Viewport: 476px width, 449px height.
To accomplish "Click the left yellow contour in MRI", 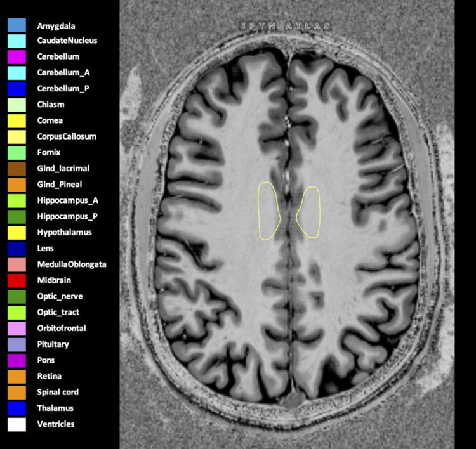I will [269, 211].
